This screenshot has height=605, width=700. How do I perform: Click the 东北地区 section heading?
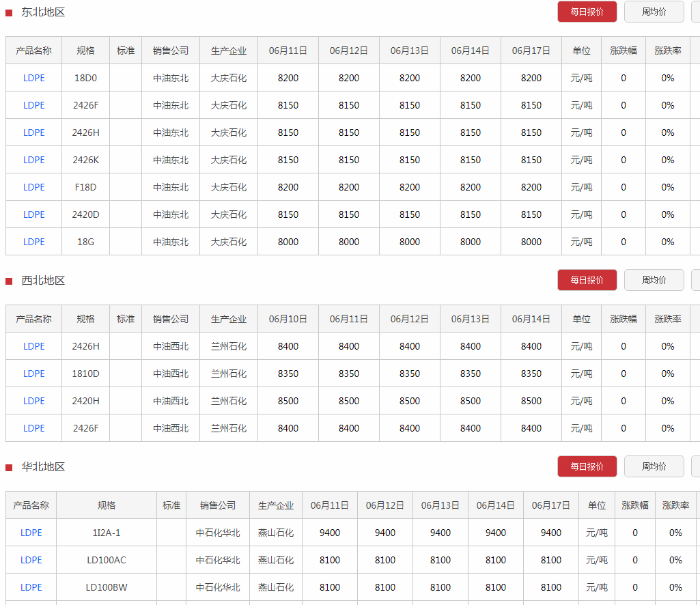43,12
